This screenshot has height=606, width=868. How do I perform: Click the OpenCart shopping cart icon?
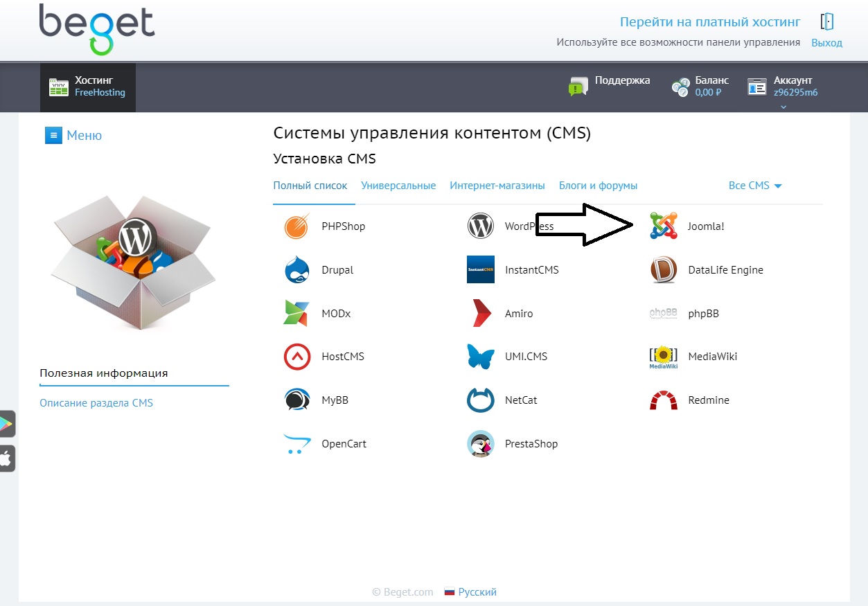297,444
